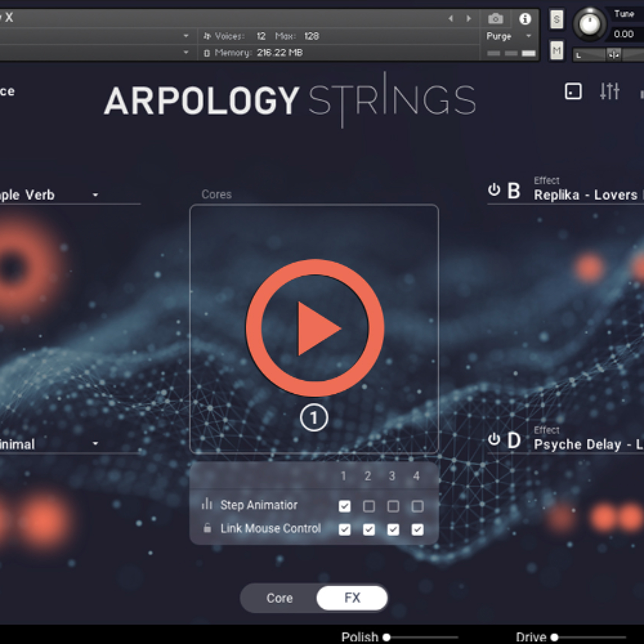Uncheck Link Mouse Control for core 3

point(393,530)
